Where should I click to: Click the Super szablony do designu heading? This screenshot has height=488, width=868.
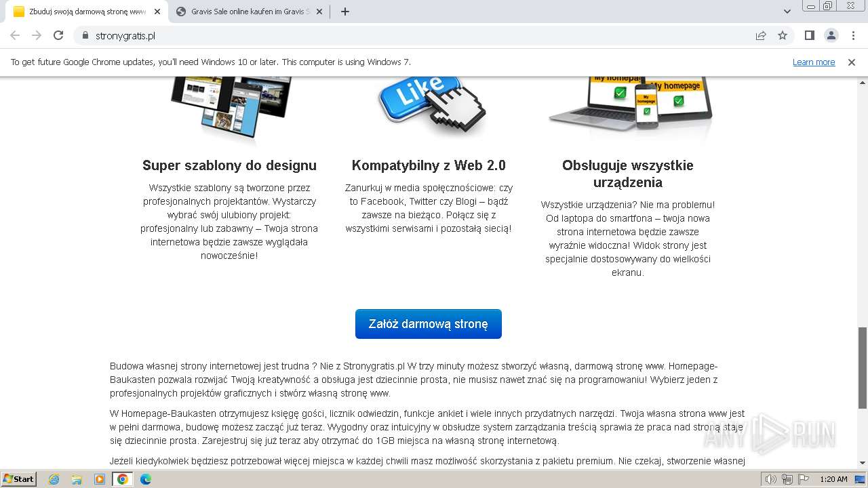pos(229,165)
